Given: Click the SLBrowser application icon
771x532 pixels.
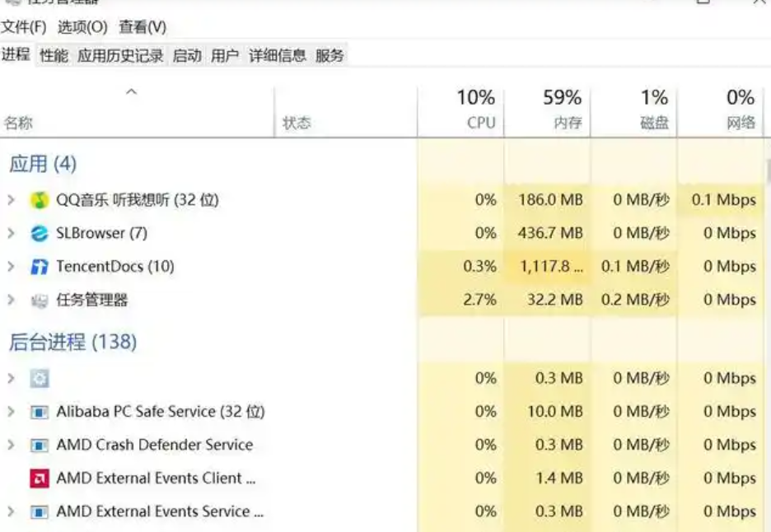Looking at the screenshot, I should click(x=40, y=234).
